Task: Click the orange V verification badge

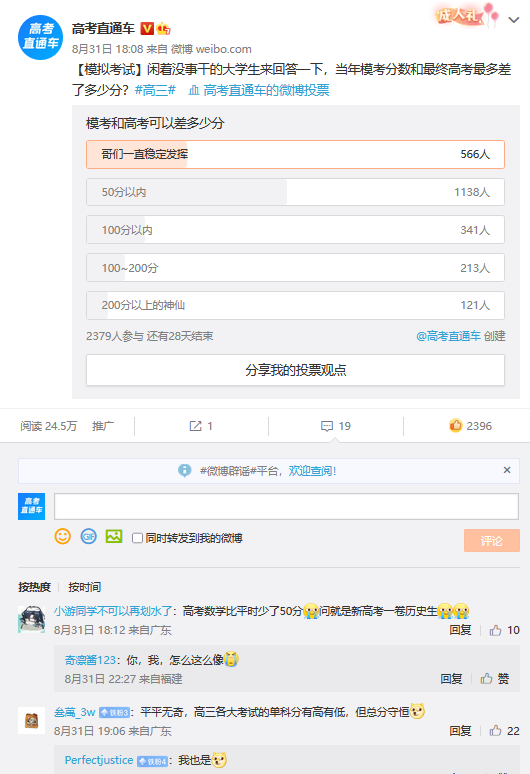Action: coord(147,29)
